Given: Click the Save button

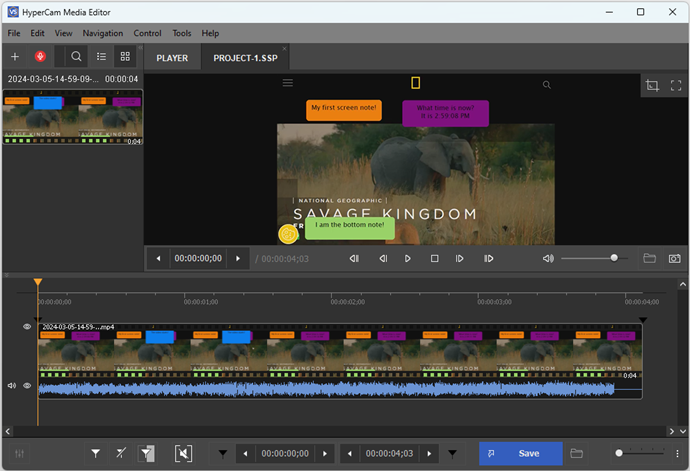Looking at the screenshot, I should (521, 453).
